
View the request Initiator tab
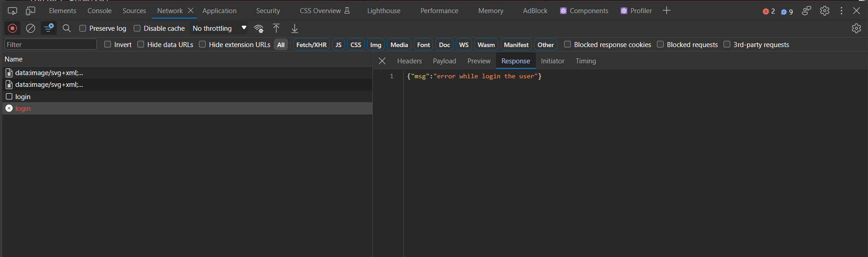tap(553, 61)
